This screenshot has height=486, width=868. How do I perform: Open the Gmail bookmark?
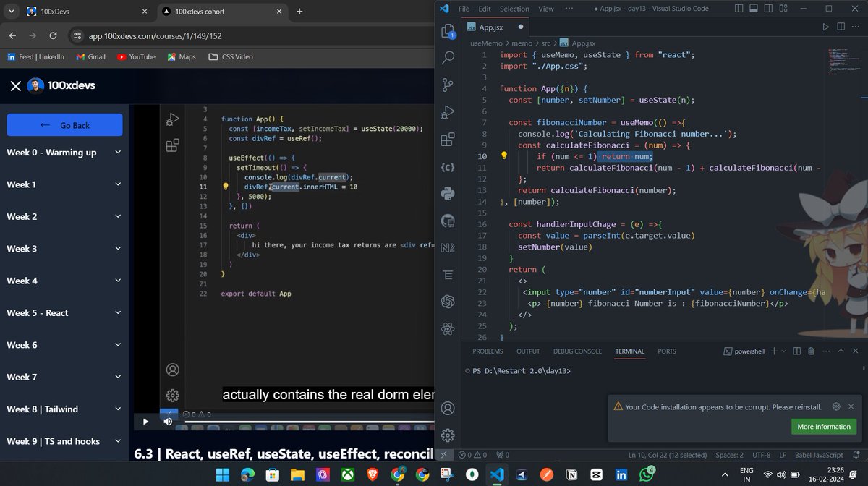(x=90, y=56)
